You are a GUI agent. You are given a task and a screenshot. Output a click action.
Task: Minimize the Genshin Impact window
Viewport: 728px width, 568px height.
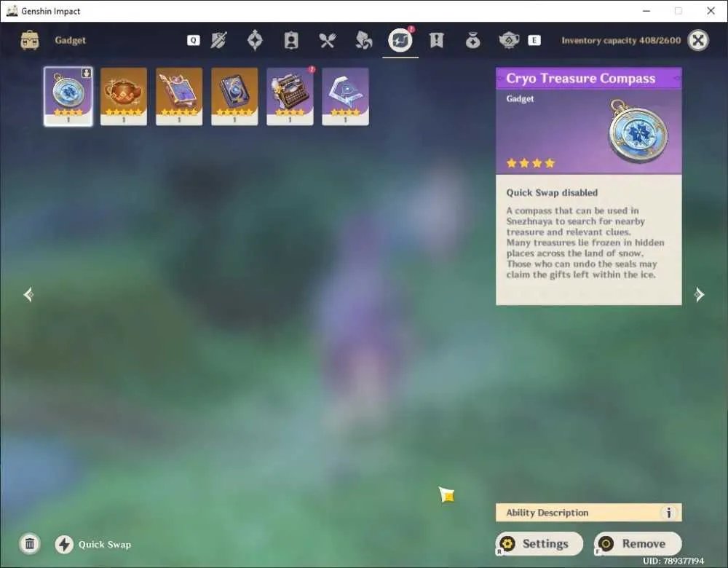(646, 11)
